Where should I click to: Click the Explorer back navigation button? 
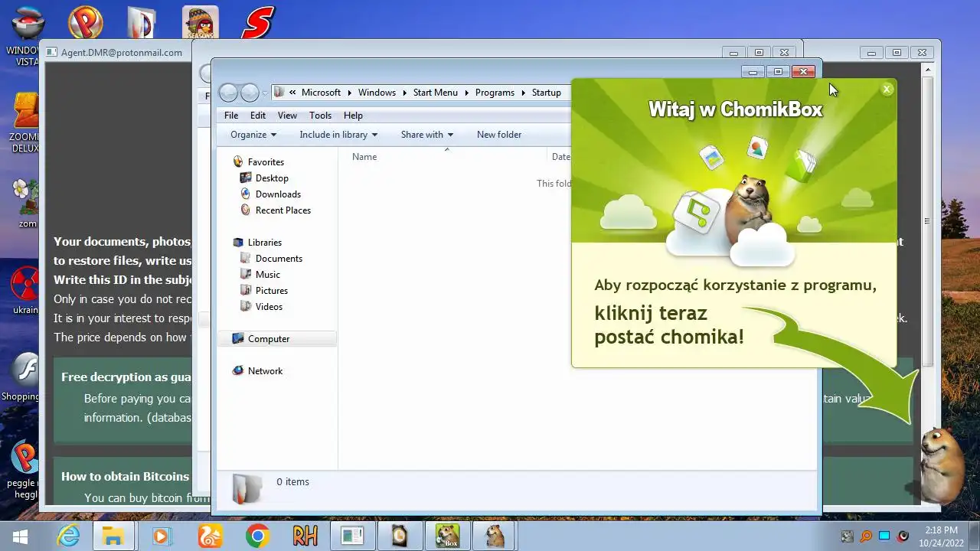[228, 93]
